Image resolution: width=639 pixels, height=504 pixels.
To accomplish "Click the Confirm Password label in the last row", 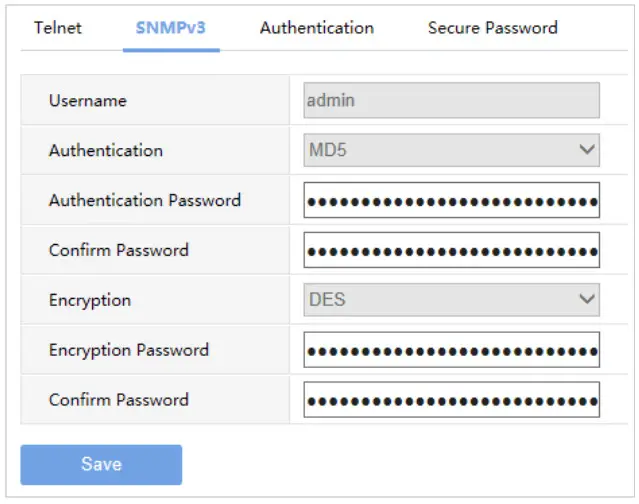I will click(x=119, y=400).
